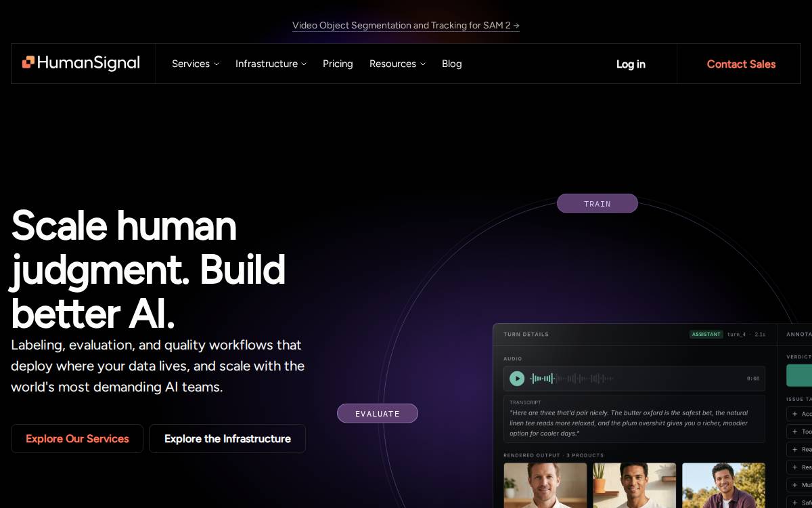
Task: Click the 'RENDERED OUTPUT · 3 PRODUCTS' label
Action: (554, 455)
